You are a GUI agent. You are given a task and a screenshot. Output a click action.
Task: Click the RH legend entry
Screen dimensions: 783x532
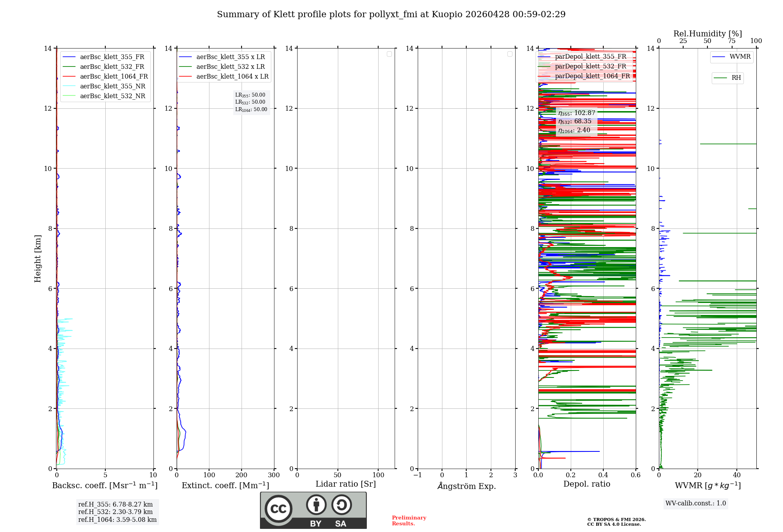point(736,78)
